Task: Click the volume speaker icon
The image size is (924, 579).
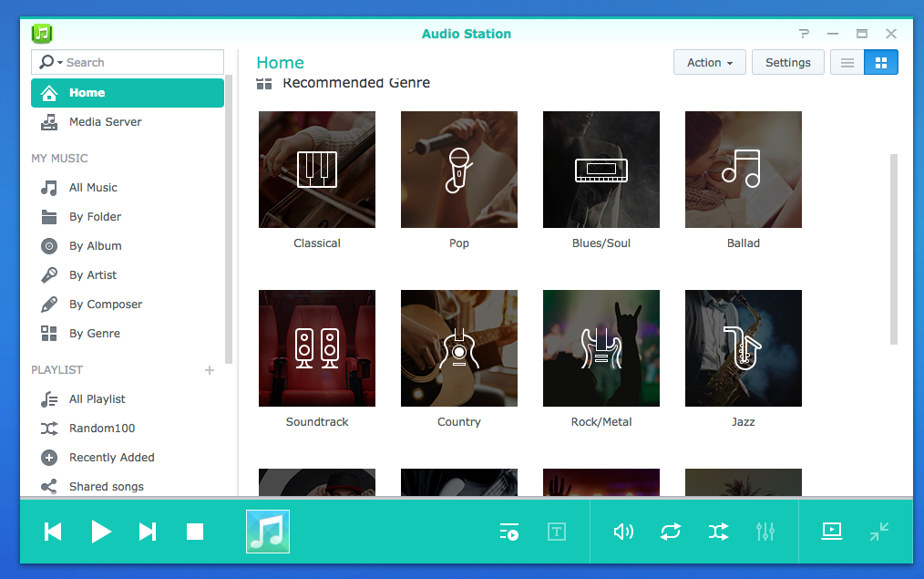Action: click(623, 532)
